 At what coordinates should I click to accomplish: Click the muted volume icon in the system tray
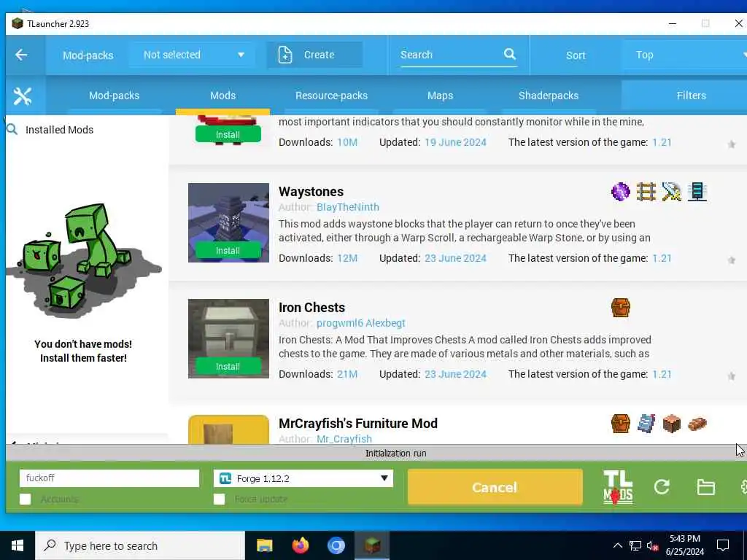point(653,545)
